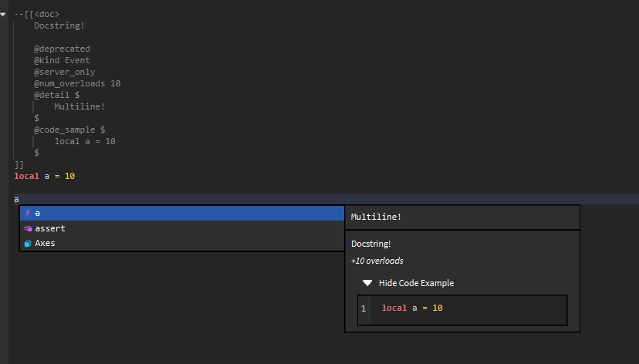Collapse the doc comment fold arrow
The width and height of the screenshot is (639, 364).
(3, 14)
